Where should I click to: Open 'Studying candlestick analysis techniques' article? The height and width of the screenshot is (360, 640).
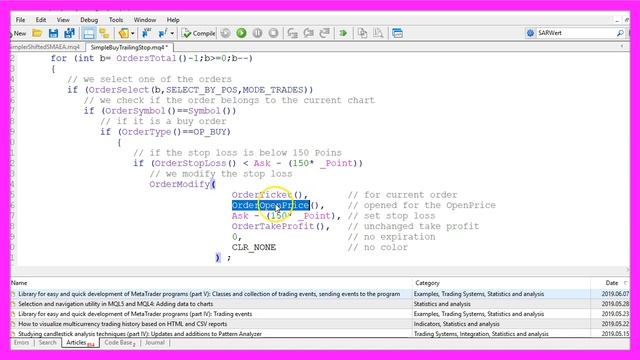pyautogui.click(x=140, y=334)
